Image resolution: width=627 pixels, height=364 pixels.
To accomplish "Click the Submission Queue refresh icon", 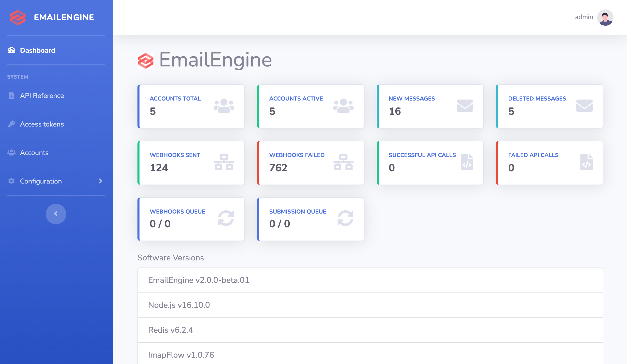I will pyautogui.click(x=345, y=218).
